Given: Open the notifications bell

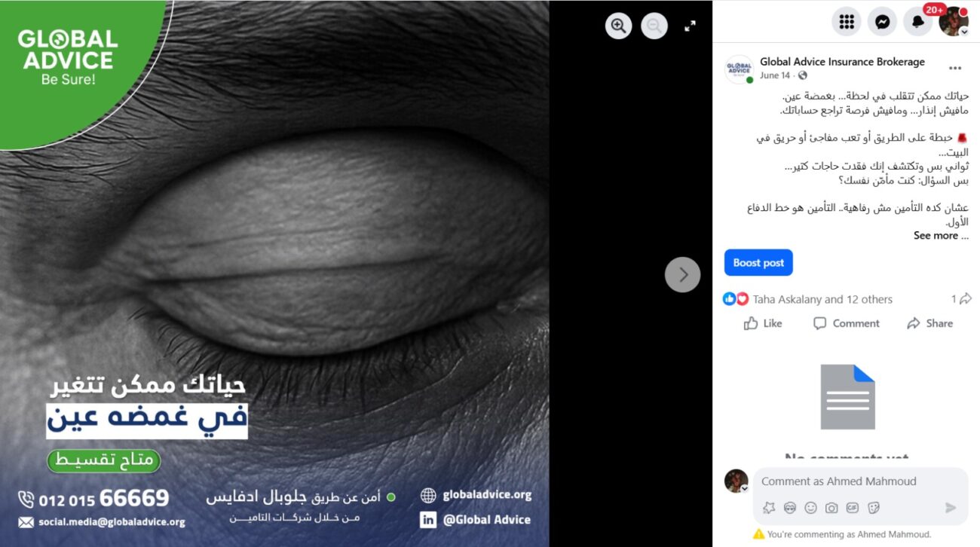Looking at the screenshot, I should (917, 22).
